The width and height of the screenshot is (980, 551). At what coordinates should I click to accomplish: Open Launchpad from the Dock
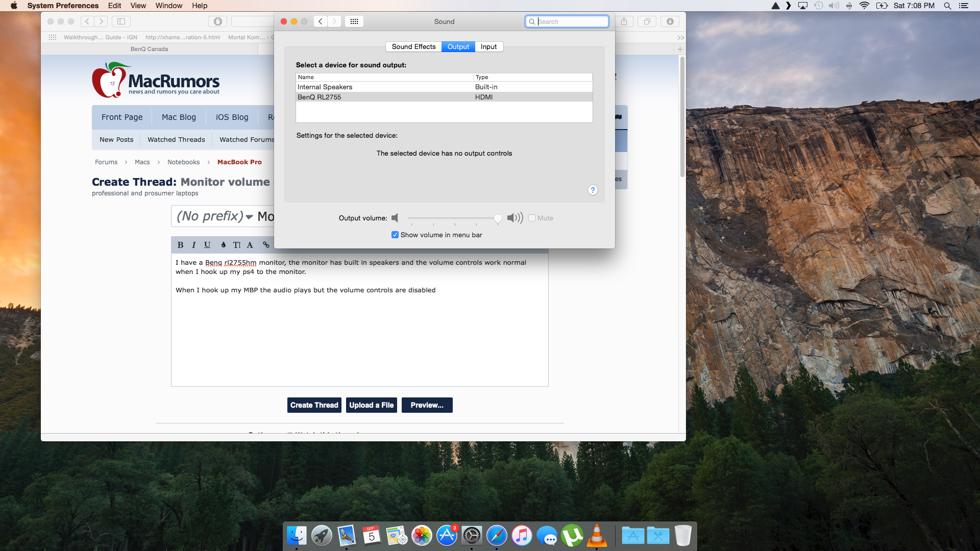click(322, 536)
